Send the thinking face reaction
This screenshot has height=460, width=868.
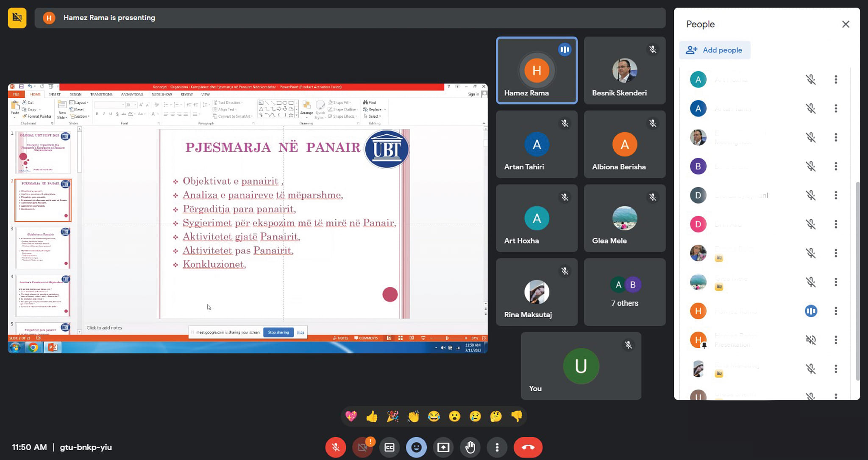pos(495,416)
